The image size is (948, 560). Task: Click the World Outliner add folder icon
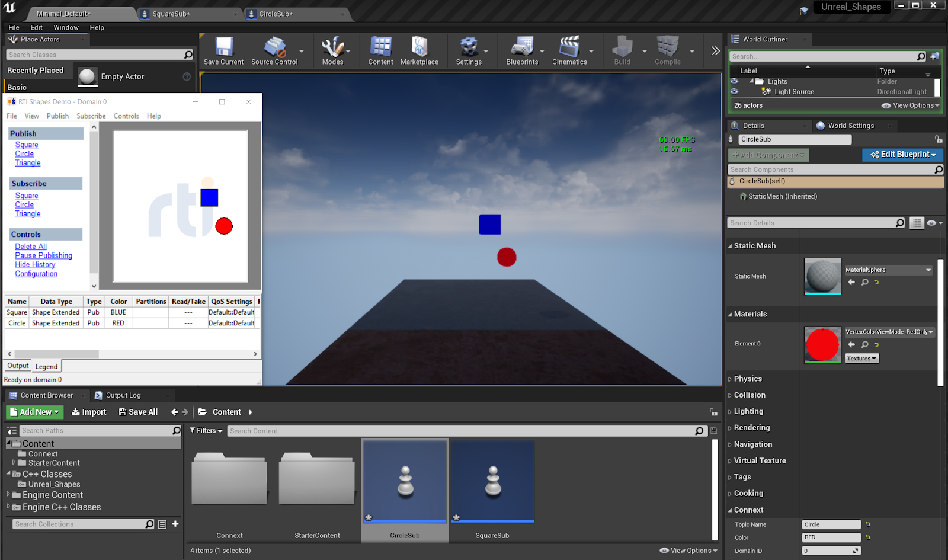(x=934, y=56)
